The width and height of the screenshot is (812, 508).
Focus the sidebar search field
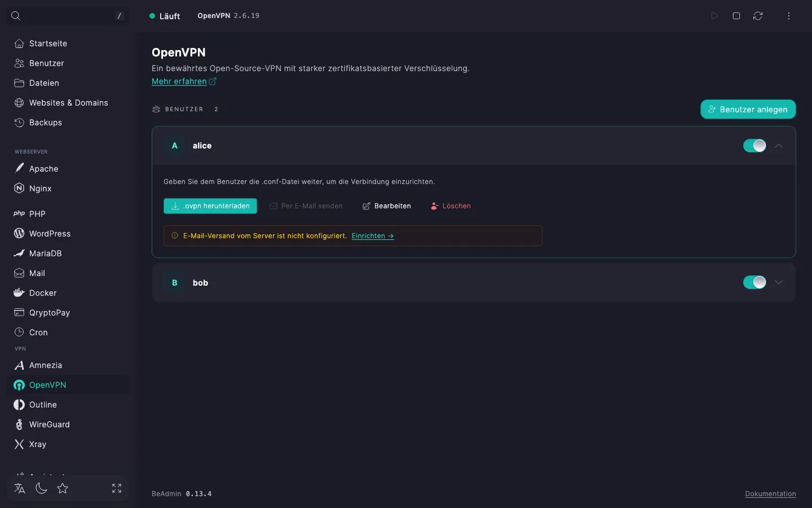coord(68,16)
